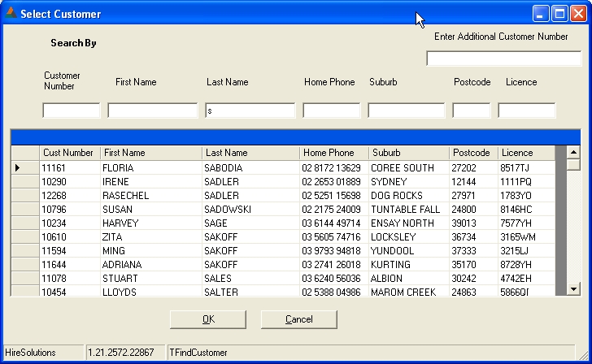
Task: Click suburb YUNDOOL
Action: pos(392,251)
